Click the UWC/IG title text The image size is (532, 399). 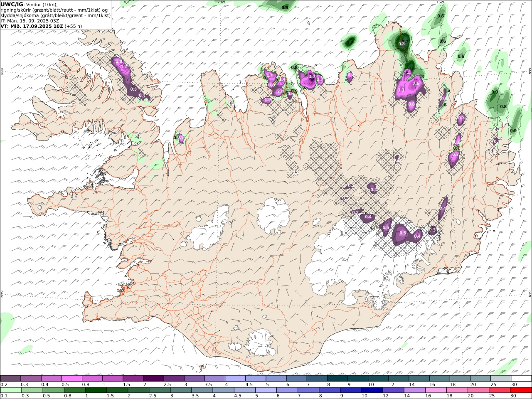[12, 4]
